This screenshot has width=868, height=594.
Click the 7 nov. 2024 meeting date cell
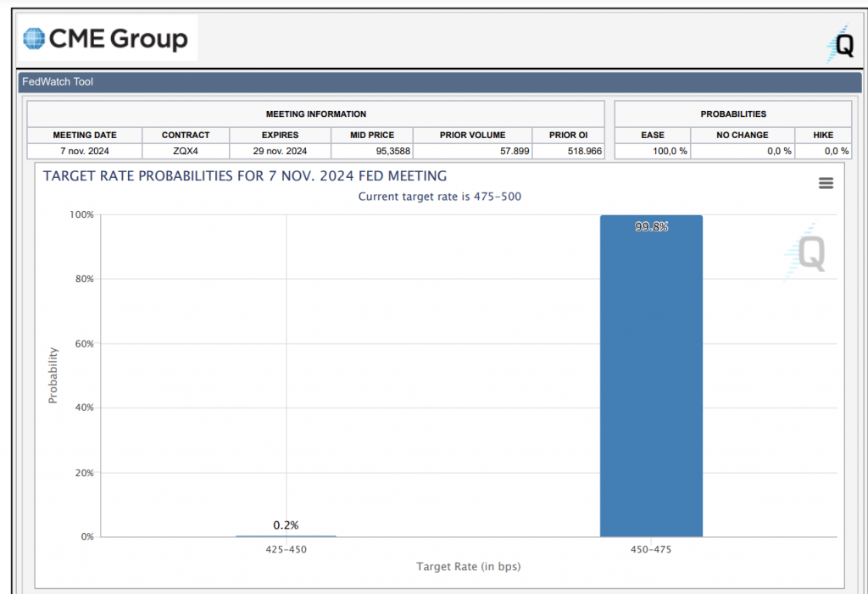(x=85, y=151)
